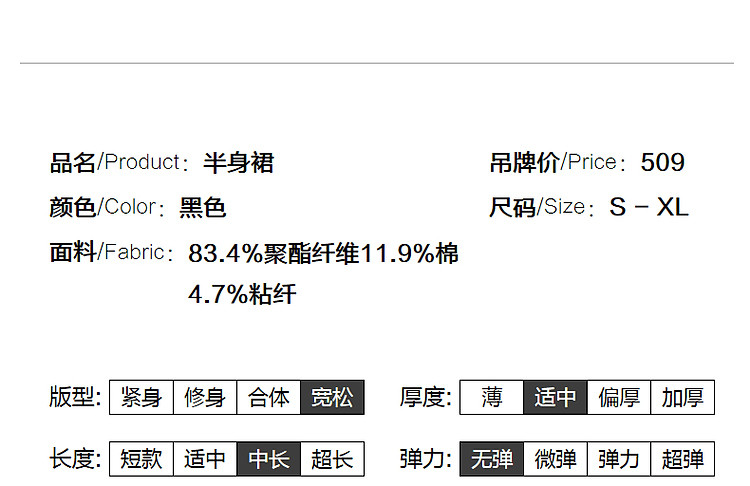
Task: Select the 短款 length option
Action: tap(141, 459)
